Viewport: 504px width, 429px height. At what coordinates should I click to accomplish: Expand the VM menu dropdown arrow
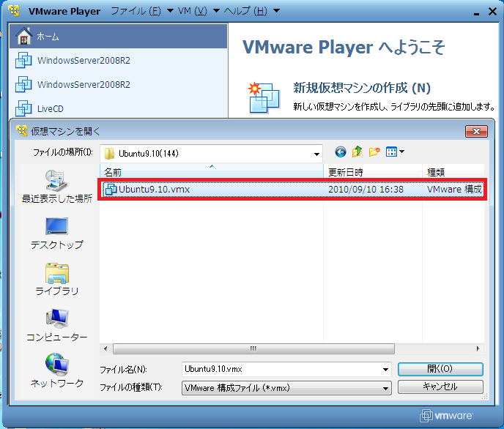tap(216, 11)
